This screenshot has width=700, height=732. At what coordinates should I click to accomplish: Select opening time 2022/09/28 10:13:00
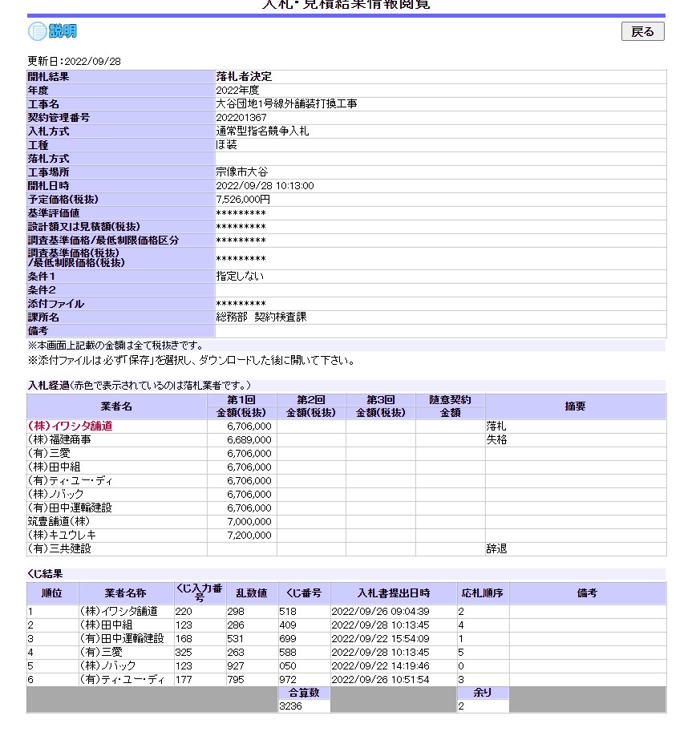pos(265,186)
